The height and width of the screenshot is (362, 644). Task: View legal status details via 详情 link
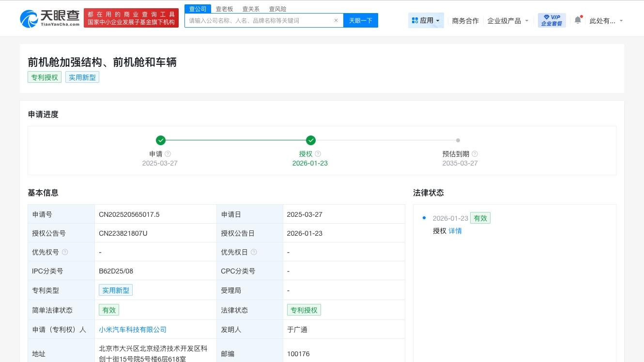click(455, 231)
